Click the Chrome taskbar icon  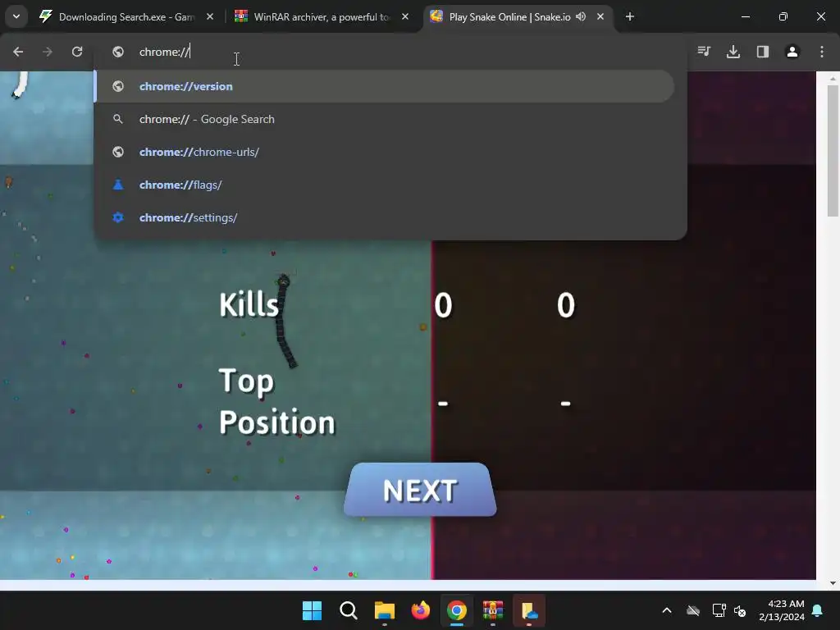456,610
